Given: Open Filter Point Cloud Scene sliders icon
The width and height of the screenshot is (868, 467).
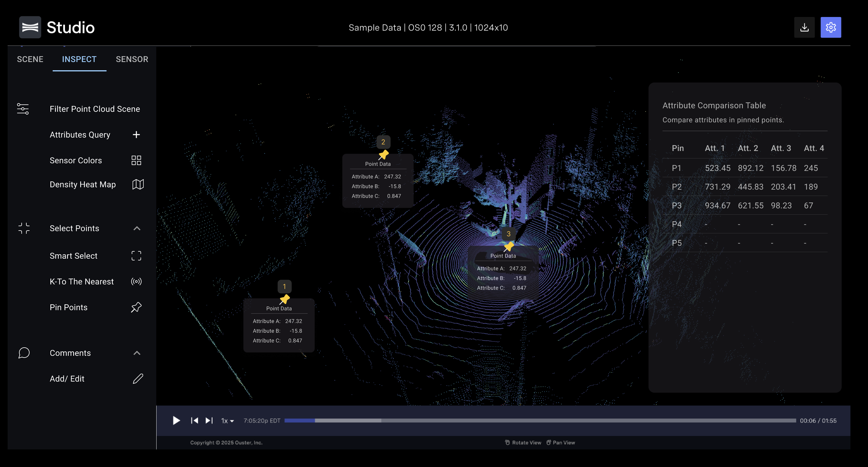Looking at the screenshot, I should 23,109.
